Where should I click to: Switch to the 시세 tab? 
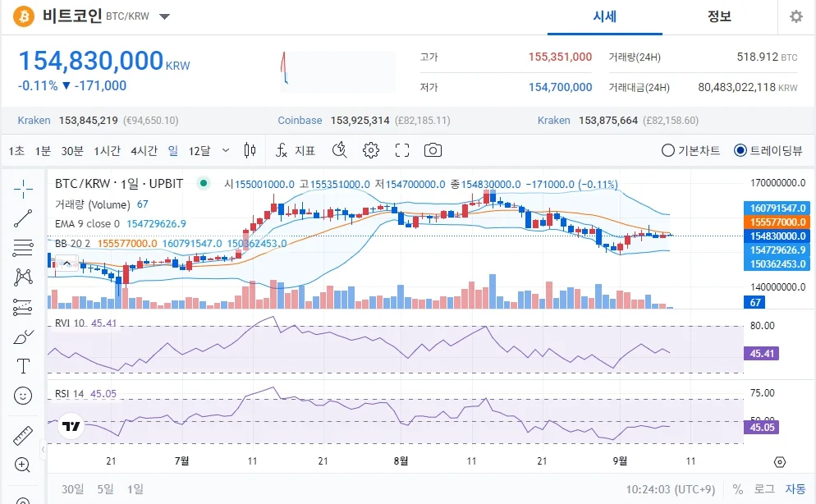click(605, 16)
